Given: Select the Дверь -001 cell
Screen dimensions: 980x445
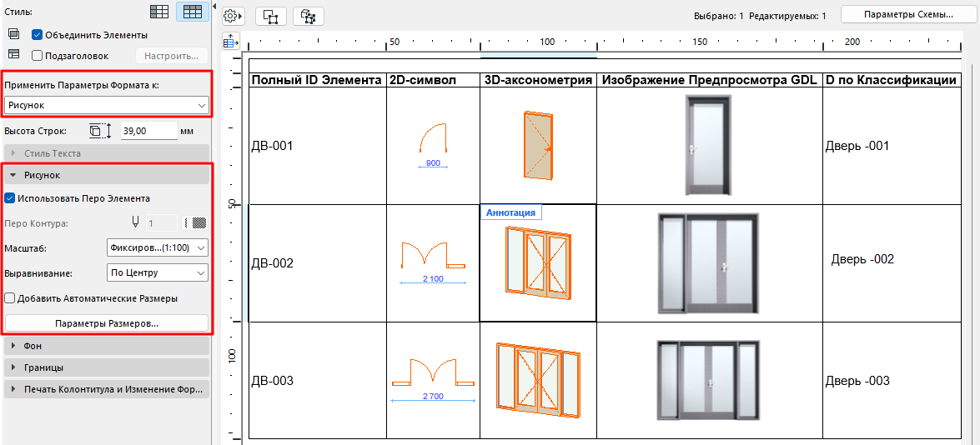Looking at the screenshot, I should coord(892,146).
